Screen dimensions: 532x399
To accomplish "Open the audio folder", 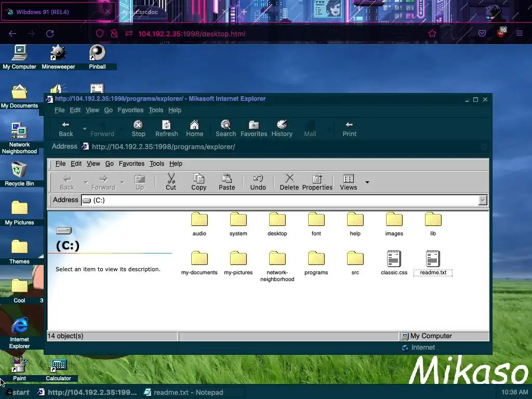I will pyautogui.click(x=199, y=224).
